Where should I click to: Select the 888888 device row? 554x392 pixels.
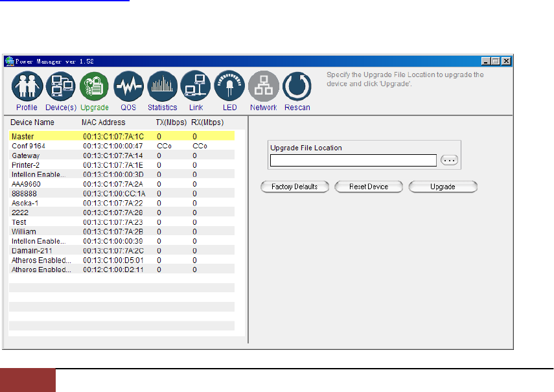(x=122, y=194)
